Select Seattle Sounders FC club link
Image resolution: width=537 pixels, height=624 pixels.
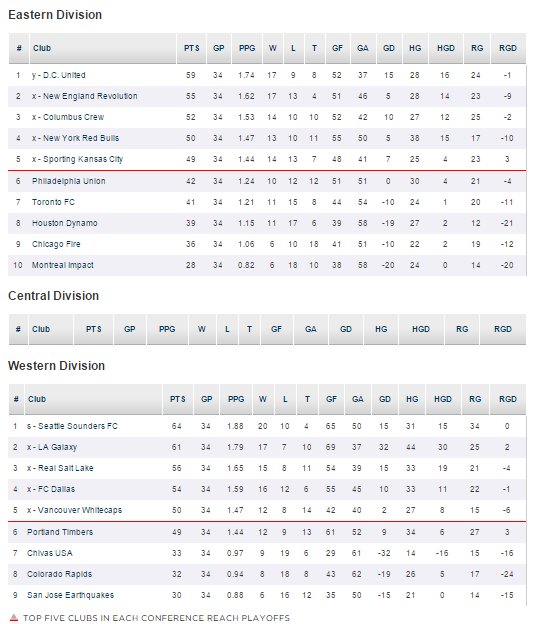point(72,426)
